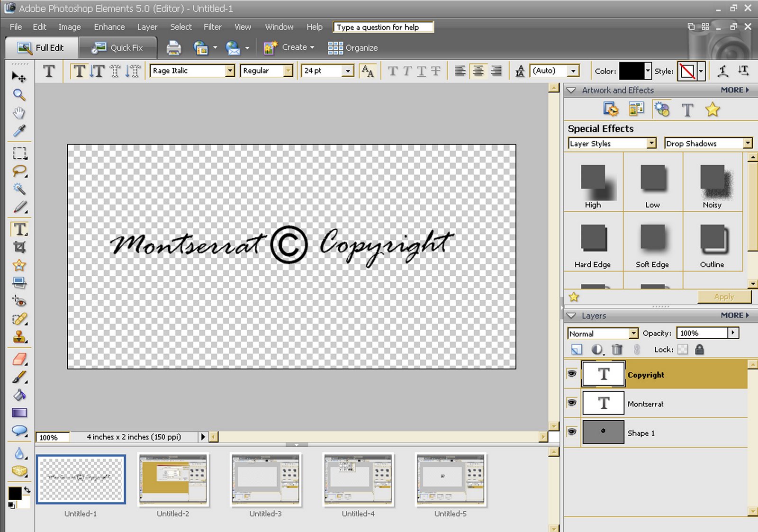Open the Layer menu

(147, 27)
